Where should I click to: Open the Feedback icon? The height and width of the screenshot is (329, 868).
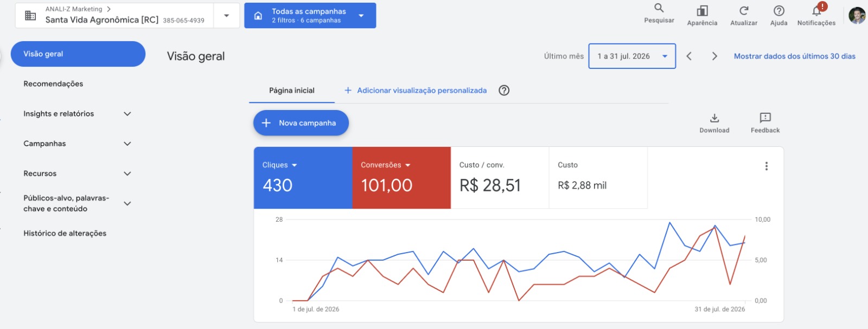[x=765, y=118]
